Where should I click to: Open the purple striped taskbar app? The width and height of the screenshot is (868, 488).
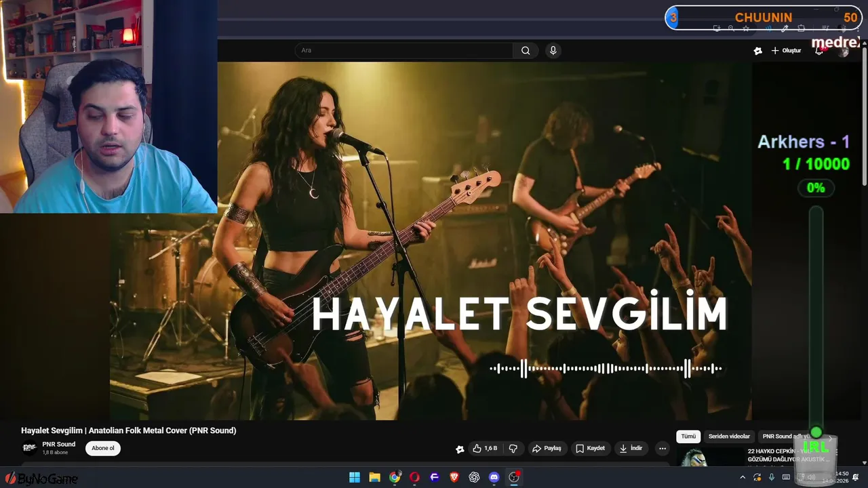coord(435,477)
